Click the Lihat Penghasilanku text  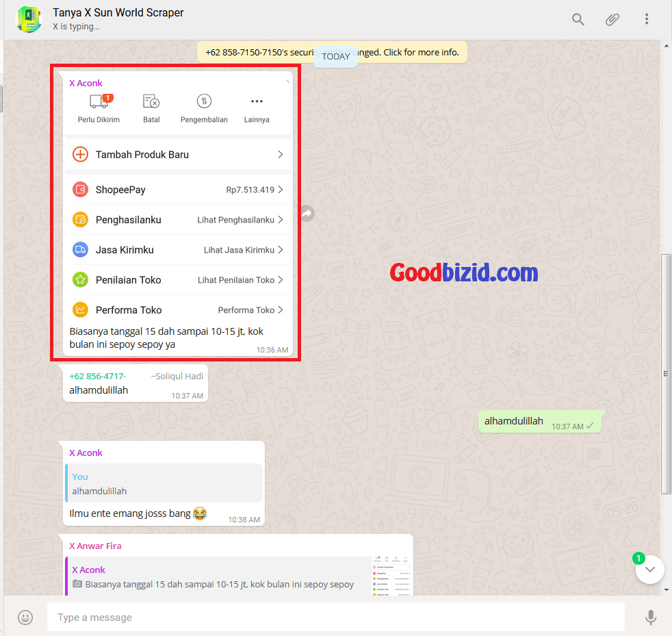pyautogui.click(x=235, y=220)
